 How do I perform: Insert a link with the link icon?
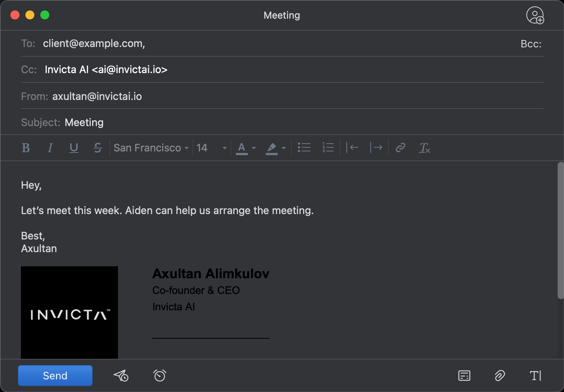pos(400,148)
